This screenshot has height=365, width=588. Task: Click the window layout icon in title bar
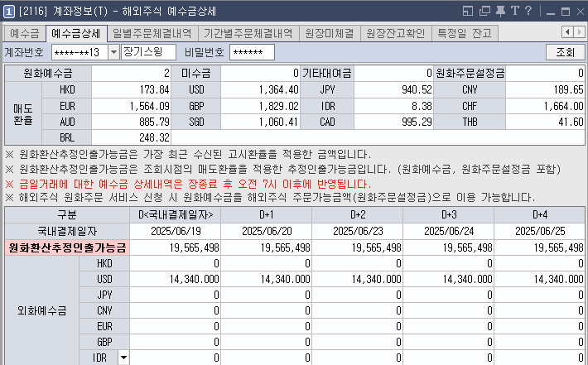469,10
